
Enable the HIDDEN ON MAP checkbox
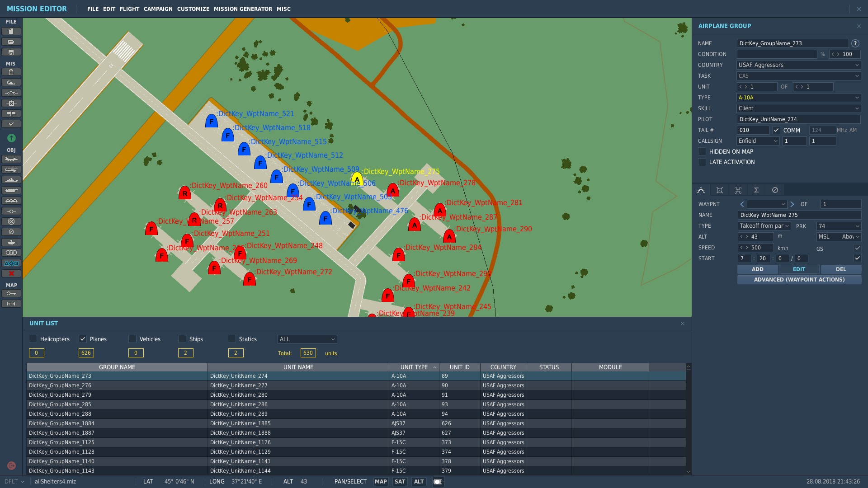tap(702, 152)
